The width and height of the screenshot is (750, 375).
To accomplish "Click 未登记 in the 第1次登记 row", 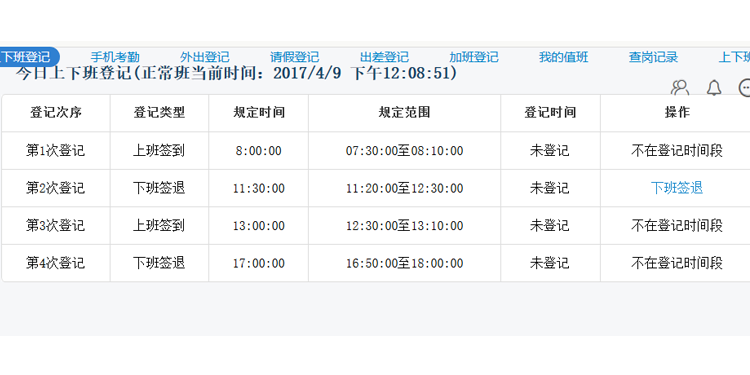I will pos(550,151).
